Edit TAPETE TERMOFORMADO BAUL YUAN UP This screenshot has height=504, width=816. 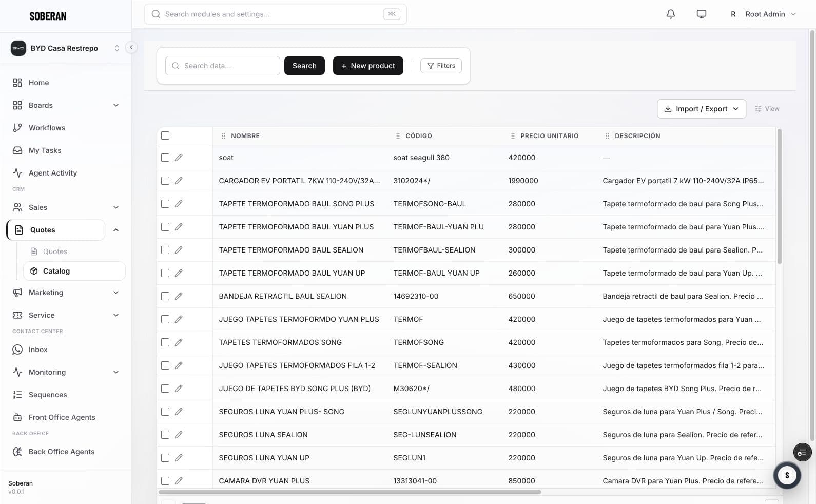pos(179,273)
